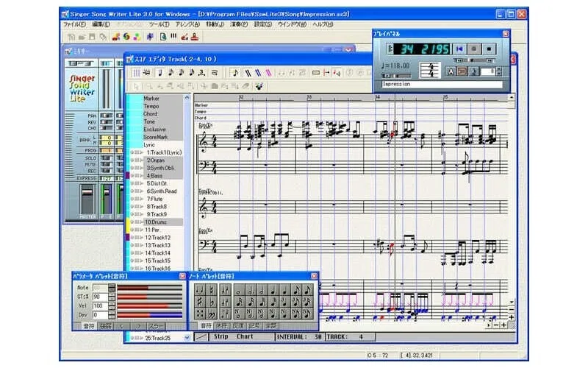Click the metronome icon in play panel

pyautogui.click(x=474, y=71)
